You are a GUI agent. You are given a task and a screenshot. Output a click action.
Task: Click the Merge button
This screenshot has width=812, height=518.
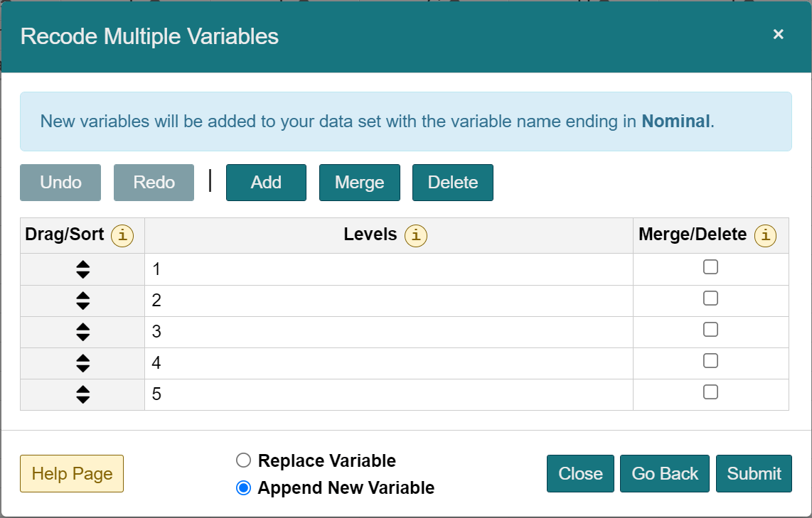(359, 182)
